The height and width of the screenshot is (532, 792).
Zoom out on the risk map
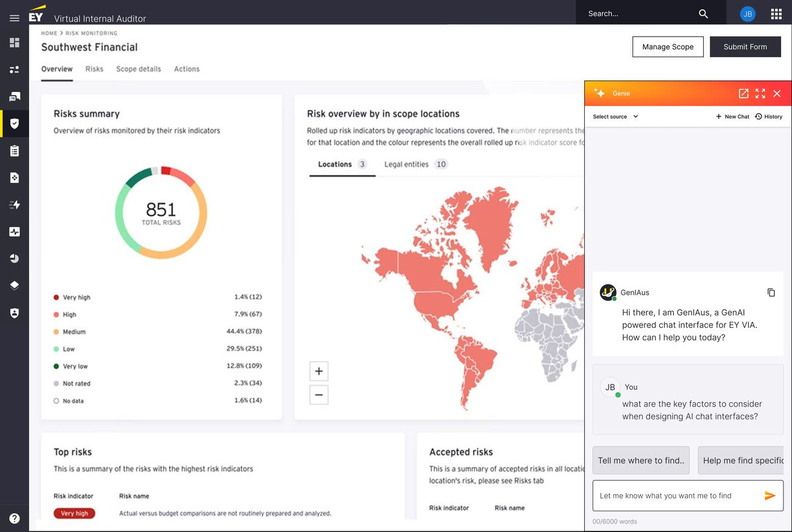click(319, 395)
